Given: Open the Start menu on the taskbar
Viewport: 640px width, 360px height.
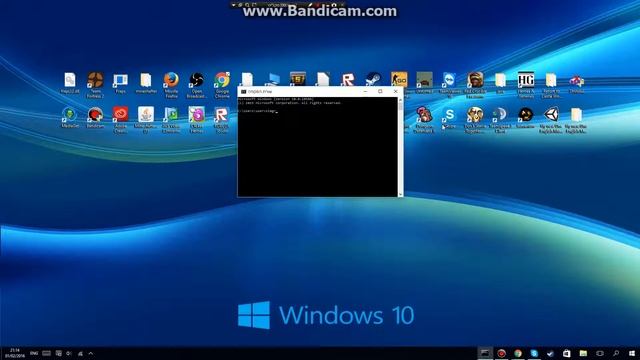Looking at the screenshot, I should [x=632, y=353].
